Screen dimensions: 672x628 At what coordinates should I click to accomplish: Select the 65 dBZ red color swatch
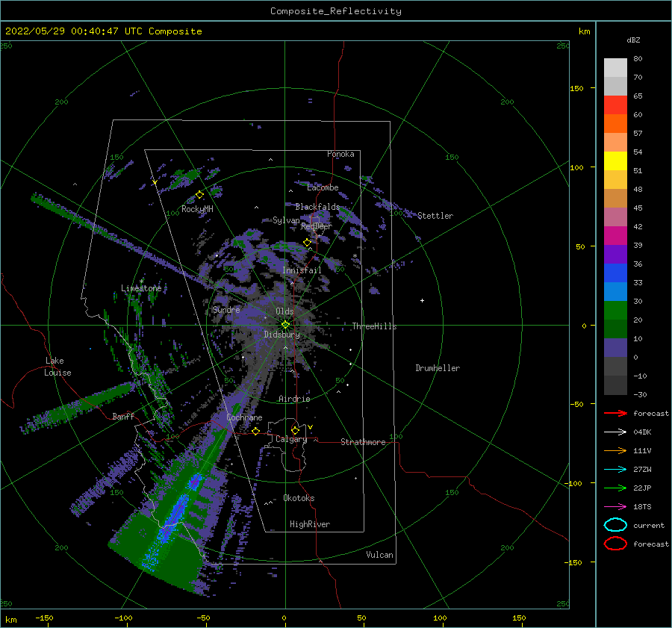pyautogui.click(x=615, y=105)
